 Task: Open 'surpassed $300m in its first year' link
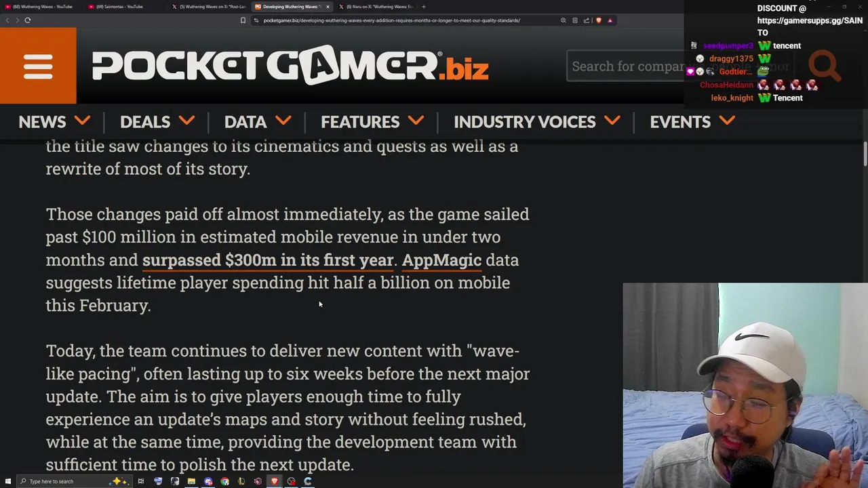[268, 260]
